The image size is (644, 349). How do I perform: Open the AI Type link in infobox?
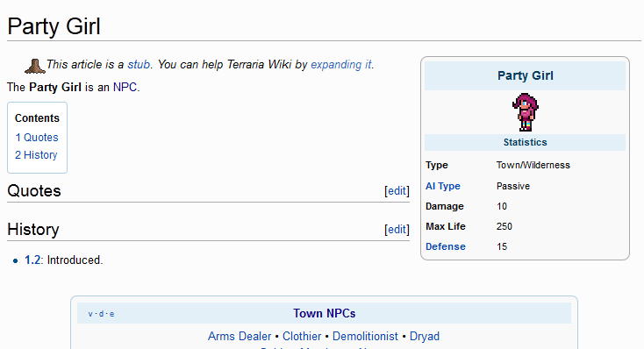(443, 186)
